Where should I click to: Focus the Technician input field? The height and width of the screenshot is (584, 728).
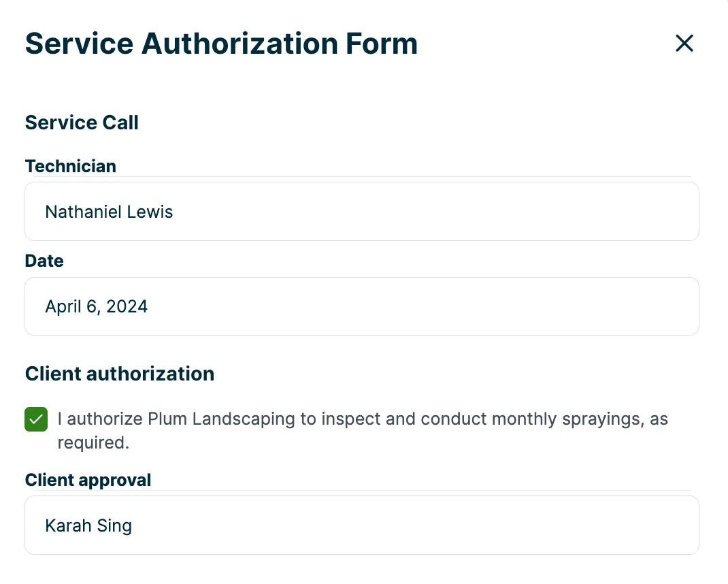[x=362, y=212]
